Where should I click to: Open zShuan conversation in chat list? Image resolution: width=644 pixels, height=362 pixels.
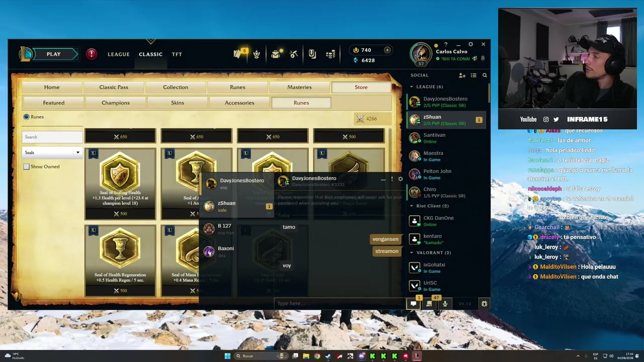tap(237, 206)
